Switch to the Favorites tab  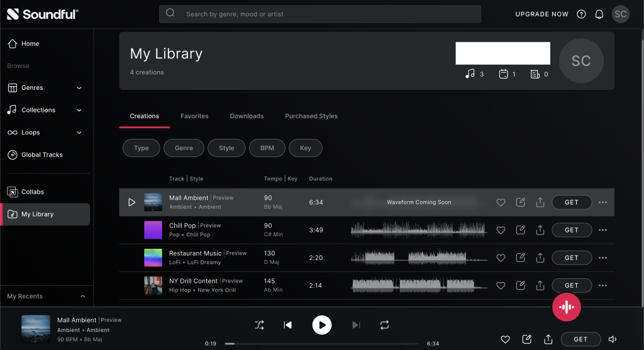coord(194,116)
